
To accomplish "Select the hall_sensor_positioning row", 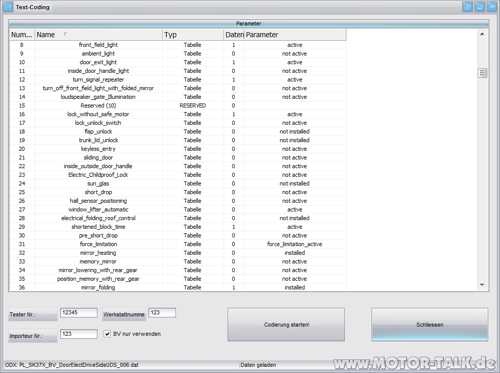I will coord(178,201).
